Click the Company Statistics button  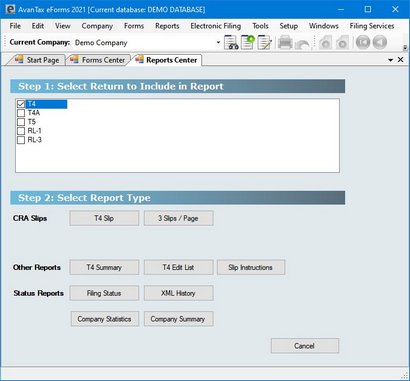click(x=105, y=319)
